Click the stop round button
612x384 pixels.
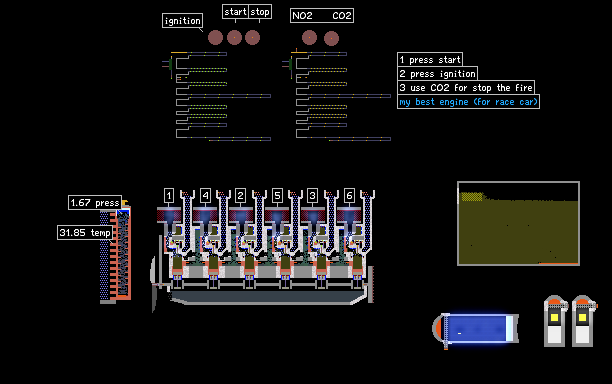(253, 37)
